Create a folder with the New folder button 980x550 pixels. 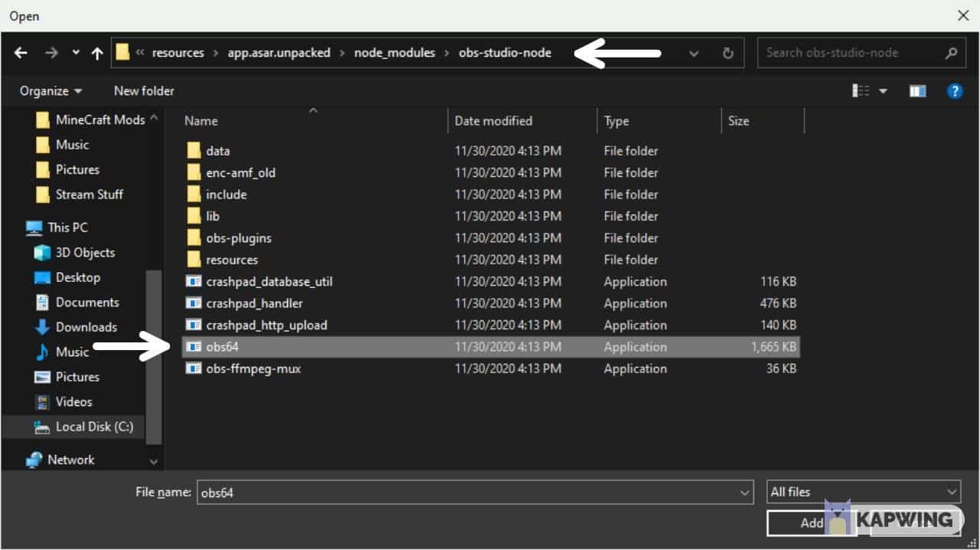pyautogui.click(x=144, y=90)
